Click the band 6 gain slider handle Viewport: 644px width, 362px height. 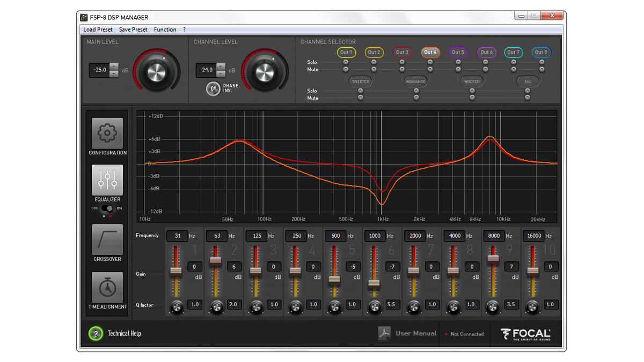374,283
